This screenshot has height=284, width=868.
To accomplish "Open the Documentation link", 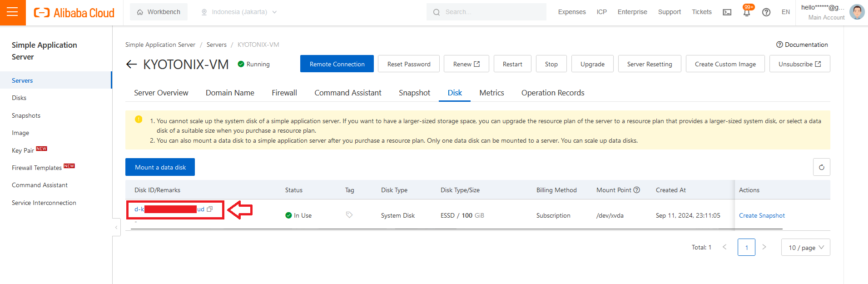I will (802, 45).
